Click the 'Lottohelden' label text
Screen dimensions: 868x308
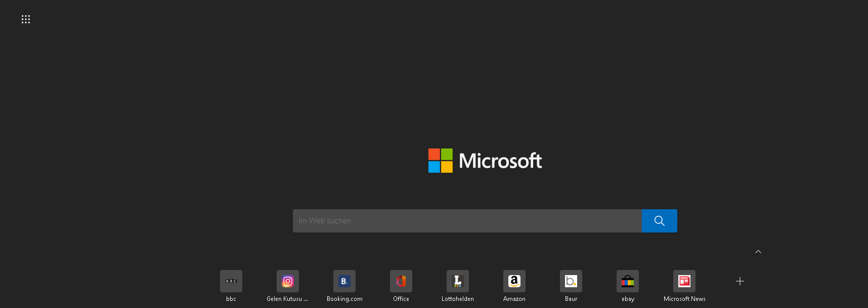(x=458, y=299)
